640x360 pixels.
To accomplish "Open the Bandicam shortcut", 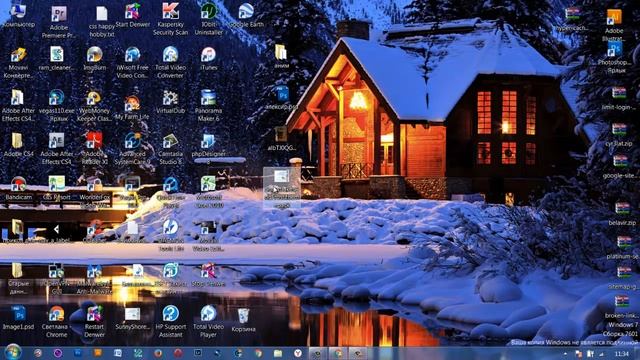I will click(x=18, y=188).
